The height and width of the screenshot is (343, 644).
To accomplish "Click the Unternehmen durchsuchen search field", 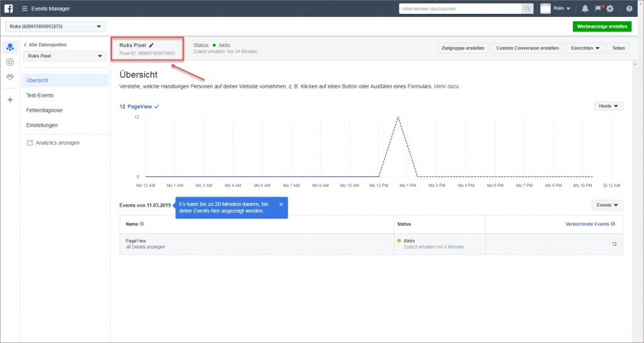I will click(460, 9).
